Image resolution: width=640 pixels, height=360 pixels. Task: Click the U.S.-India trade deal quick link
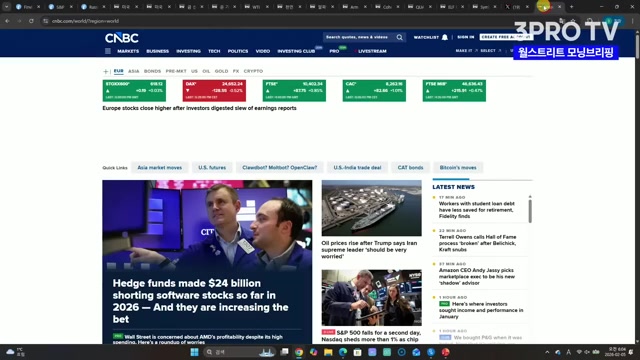tap(357, 168)
